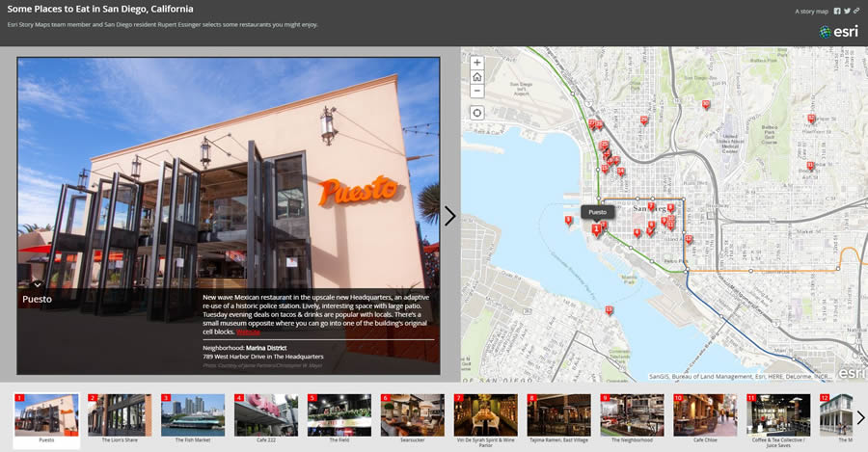Click the story title 'Some Places to Eat in San Diego'
The image size is (868, 452).
coord(100,9)
